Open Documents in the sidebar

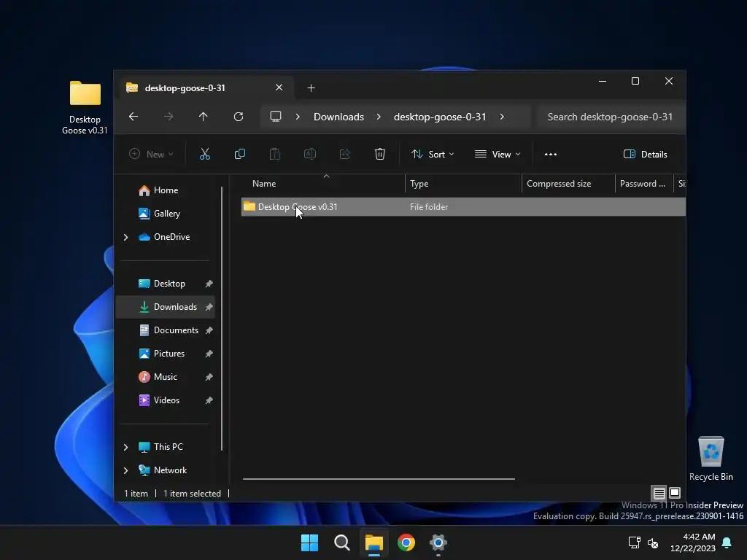tap(166, 330)
